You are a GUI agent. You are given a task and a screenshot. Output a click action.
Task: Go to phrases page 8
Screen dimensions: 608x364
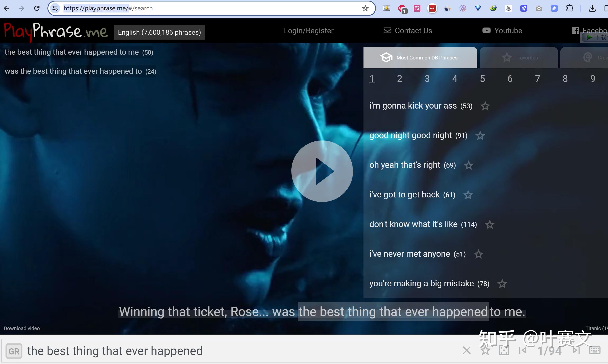(565, 79)
